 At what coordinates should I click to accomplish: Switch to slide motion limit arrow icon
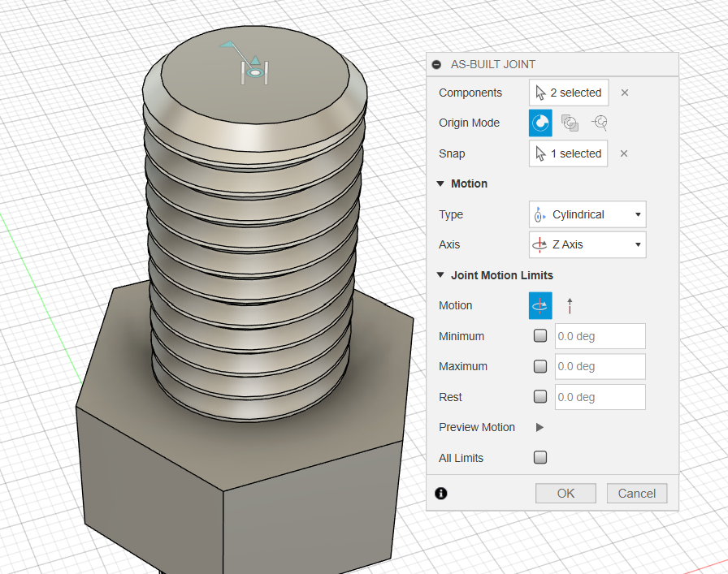(570, 305)
